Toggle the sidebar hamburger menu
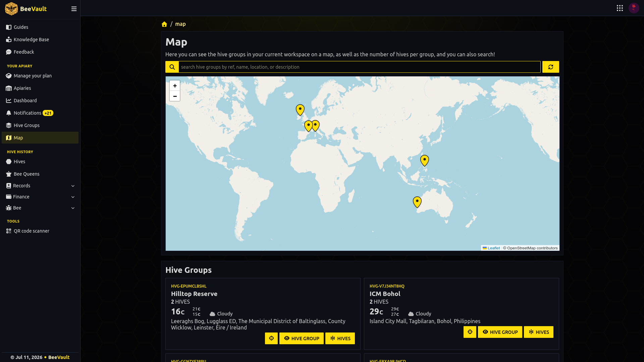Screen dimensions: 644x362 (x=74, y=9)
